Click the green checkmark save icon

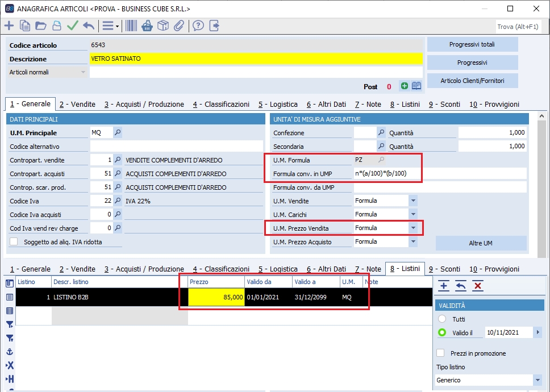coord(72,26)
